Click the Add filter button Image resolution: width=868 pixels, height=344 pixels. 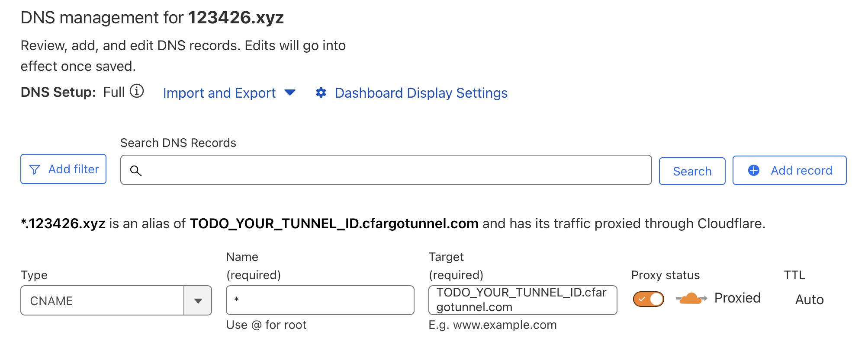pyautogui.click(x=63, y=169)
